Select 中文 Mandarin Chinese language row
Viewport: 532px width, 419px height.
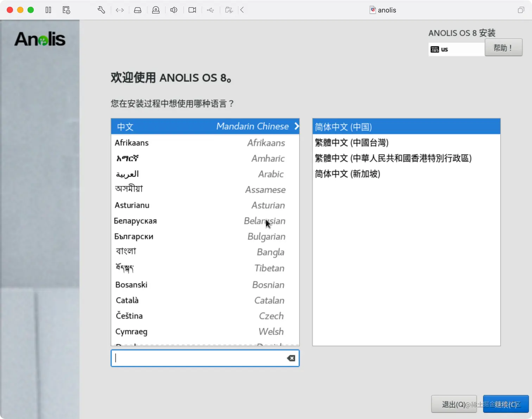pos(205,126)
